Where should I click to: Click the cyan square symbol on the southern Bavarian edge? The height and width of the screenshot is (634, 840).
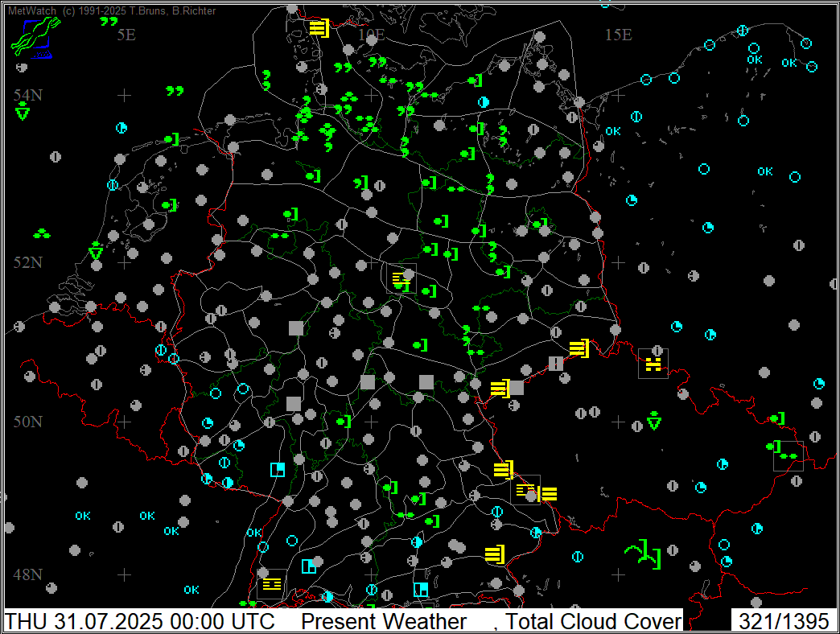421,590
